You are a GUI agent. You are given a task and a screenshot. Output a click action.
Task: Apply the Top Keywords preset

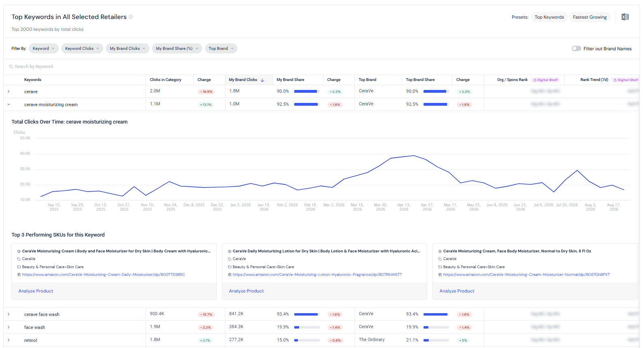[x=549, y=17]
